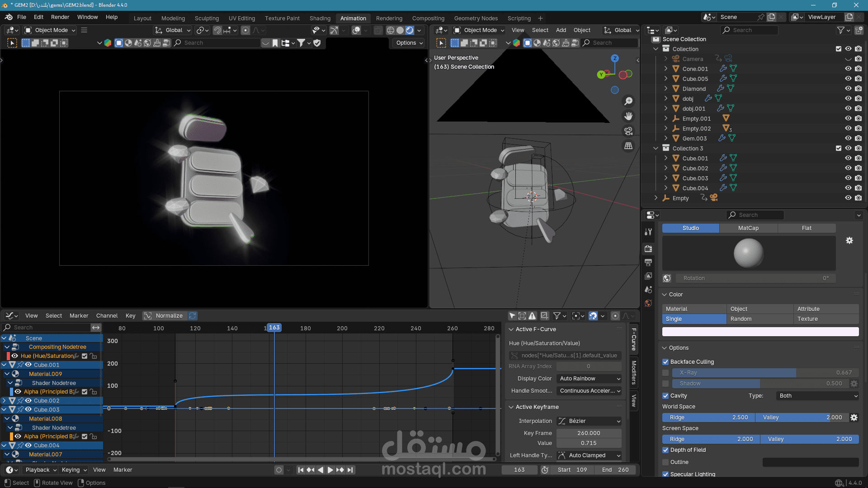This screenshot has height=488, width=868.
Task: Enable the Outline checkbox
Action: pos(665,462)
